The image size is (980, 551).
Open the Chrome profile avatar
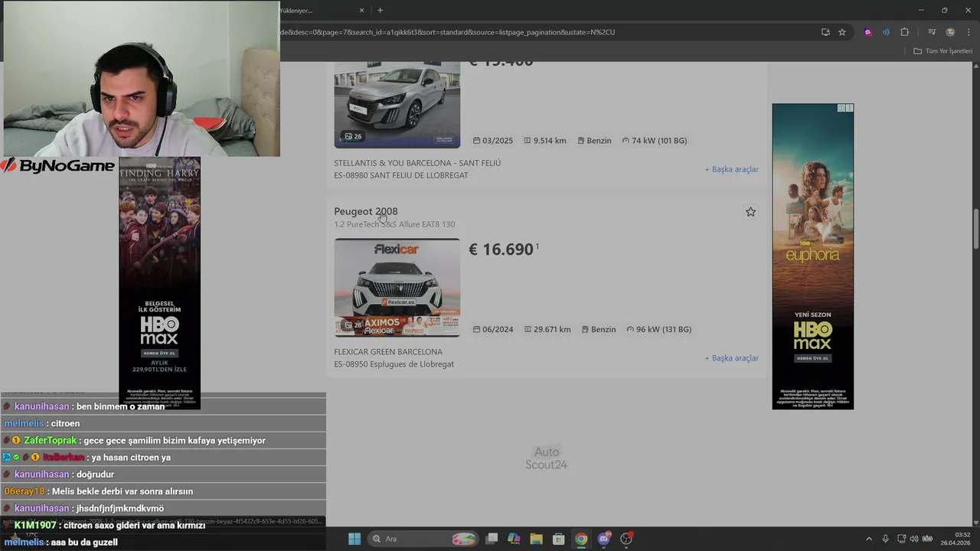pos(950,32)
